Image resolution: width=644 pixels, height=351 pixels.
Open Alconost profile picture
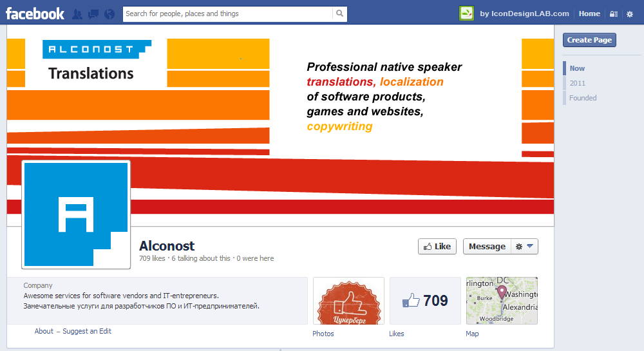tap(76, 214)
